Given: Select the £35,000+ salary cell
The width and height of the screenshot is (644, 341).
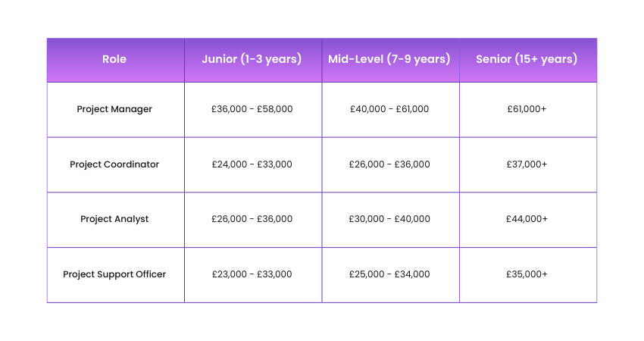Looking at the screenshot, I should click(x=527, y=274).
